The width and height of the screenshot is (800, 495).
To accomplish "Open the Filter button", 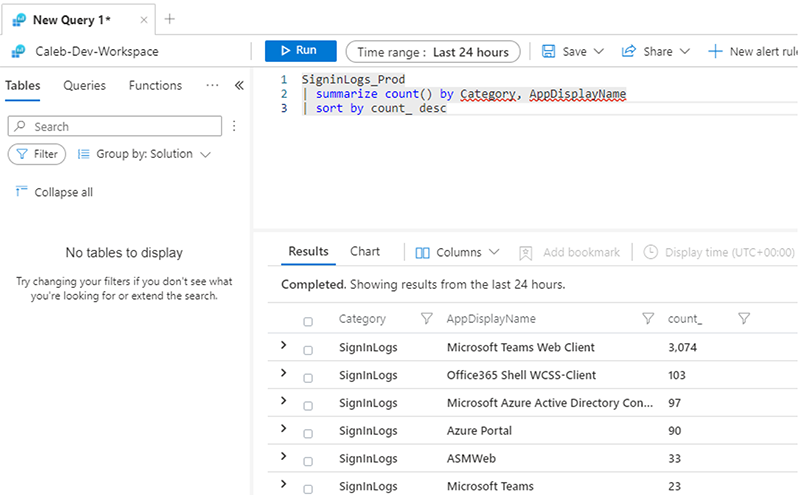I will pyautogui.click(x=37, y=154).
